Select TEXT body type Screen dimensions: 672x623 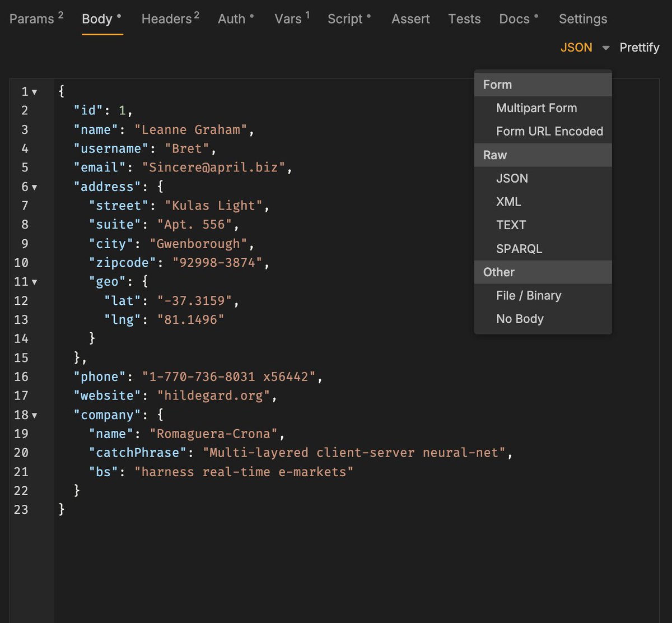click(543, 225)
